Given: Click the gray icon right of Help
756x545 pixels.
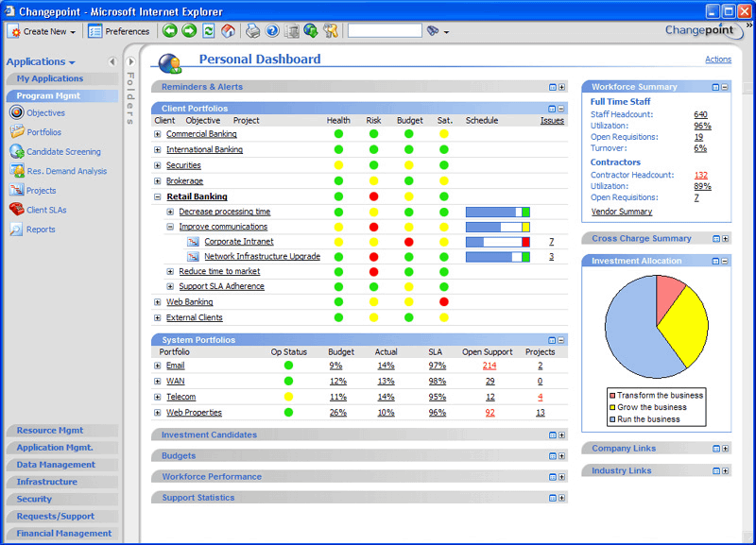Looking at the screenshot, I should pos(292,31).
